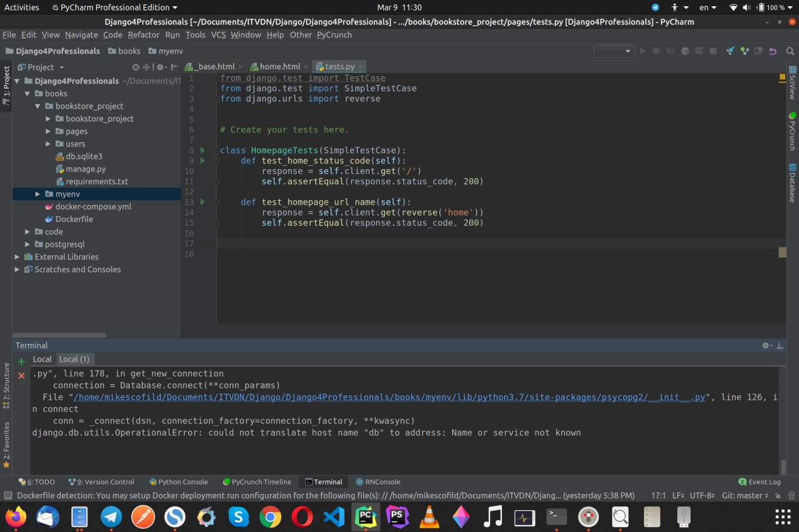Viewport: 799px width, 532px height.
Task: Close the tests.py editor tab
Action: pos(360,67)
